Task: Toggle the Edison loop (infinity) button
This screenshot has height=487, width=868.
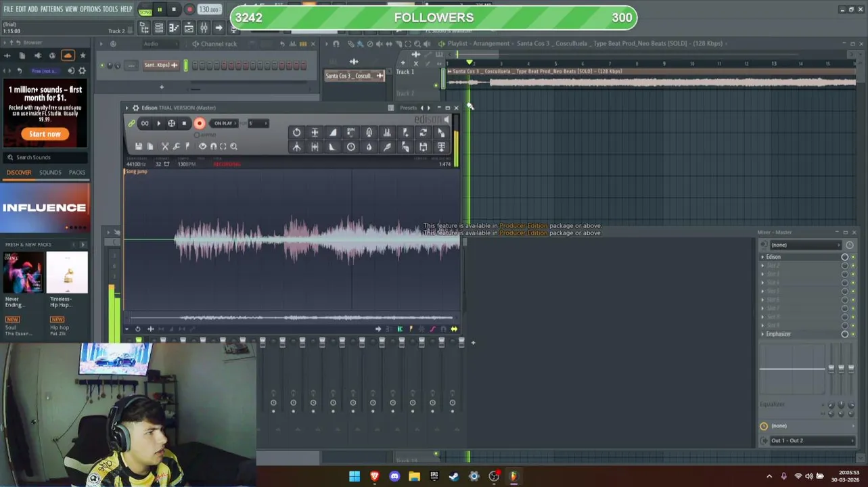Action: pyautogui.click(x=145, y=123)
